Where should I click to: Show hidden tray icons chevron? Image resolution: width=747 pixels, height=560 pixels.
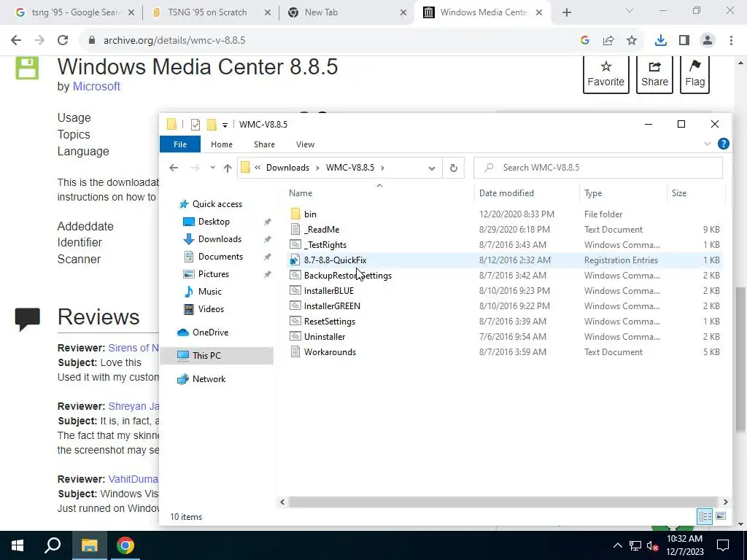[617, 545]
